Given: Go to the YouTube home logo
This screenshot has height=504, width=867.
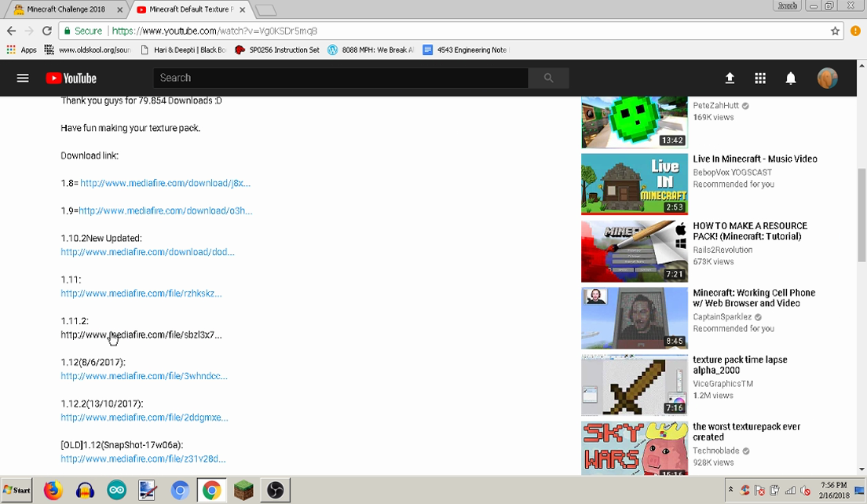Looking at the screenshot, I should click(71, 79).
